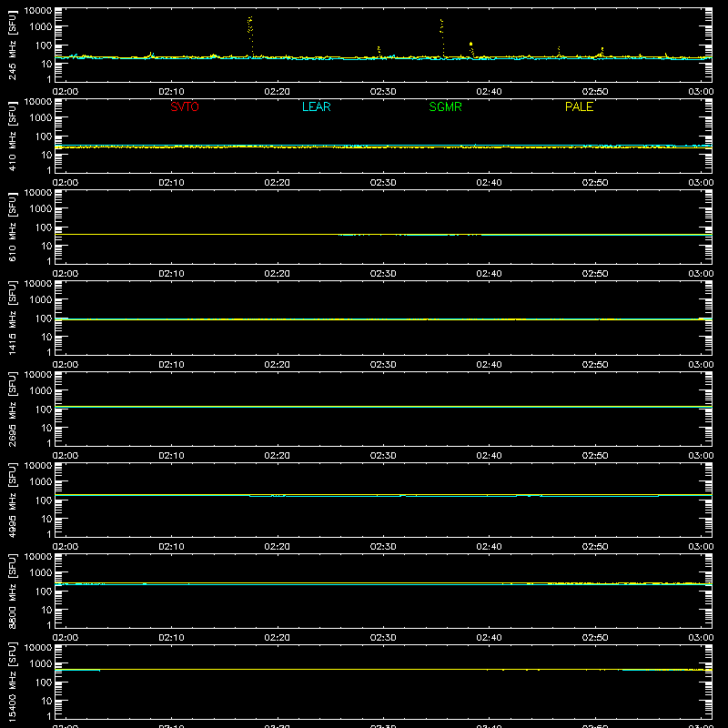Click the 8800 MHz [SFU] axis title
This screenshot has height=728, width=728.
pos(12,591)
